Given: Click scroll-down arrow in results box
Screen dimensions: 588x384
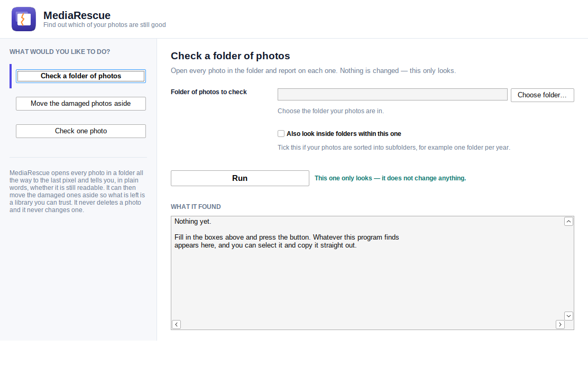Looking at the screenshot, I should coord(568,316).
